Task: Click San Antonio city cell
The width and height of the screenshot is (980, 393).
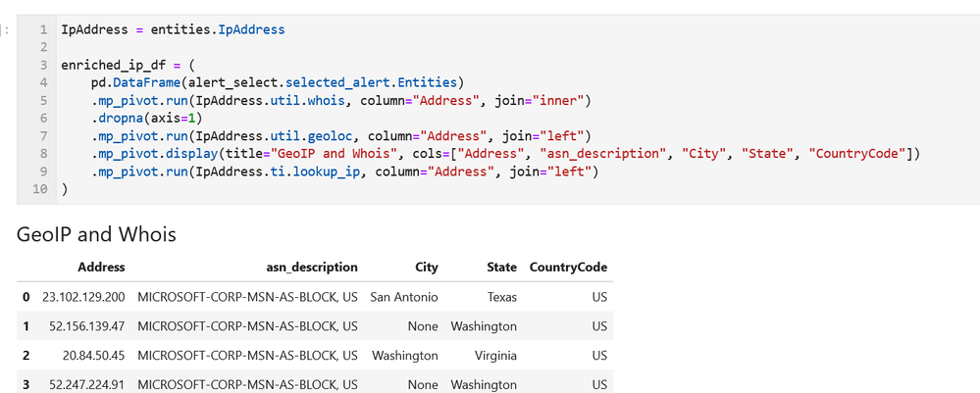Action: pos(404,297)
